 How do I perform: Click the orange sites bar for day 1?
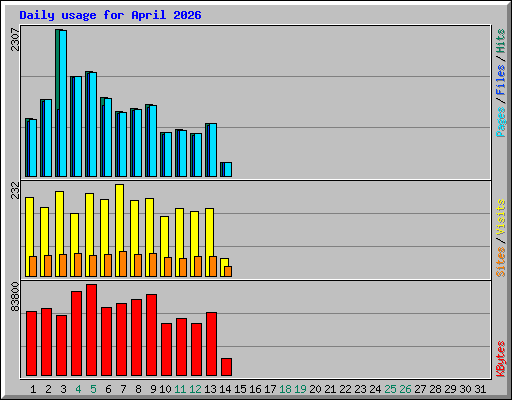click(33, 266)
